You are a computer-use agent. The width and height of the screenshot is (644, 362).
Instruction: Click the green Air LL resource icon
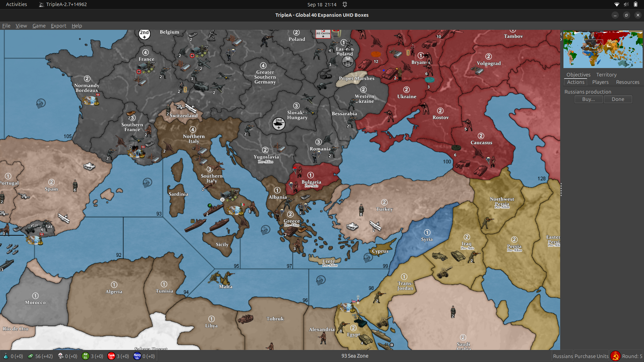coord(86,356)
